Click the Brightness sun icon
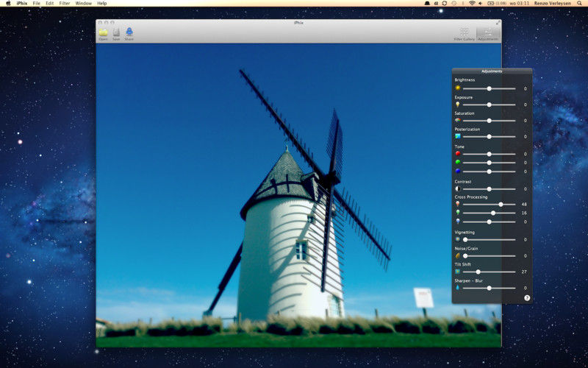This screenshot has width=588, height=368. 457,88
